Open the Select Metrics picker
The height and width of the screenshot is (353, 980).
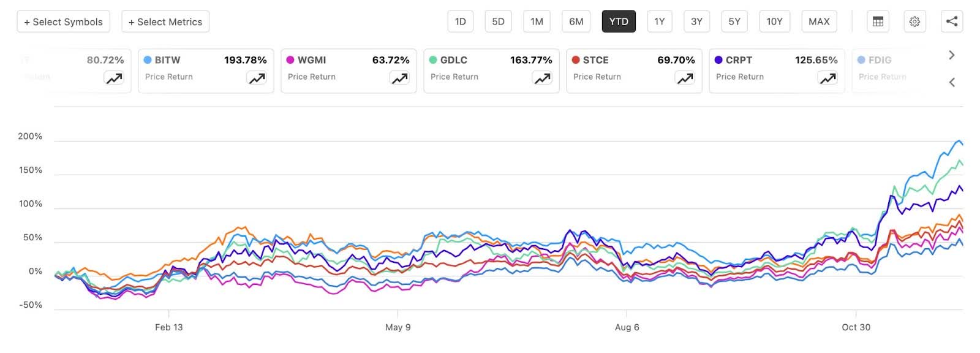pos(165,21)
